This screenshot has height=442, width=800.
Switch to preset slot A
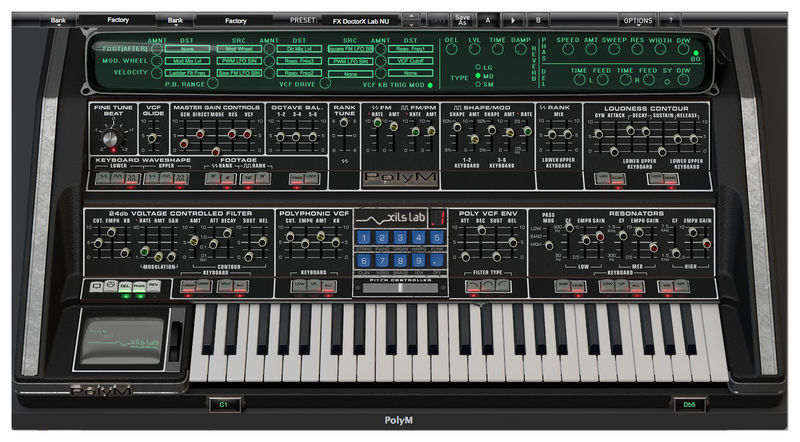[x=488, y=20]
